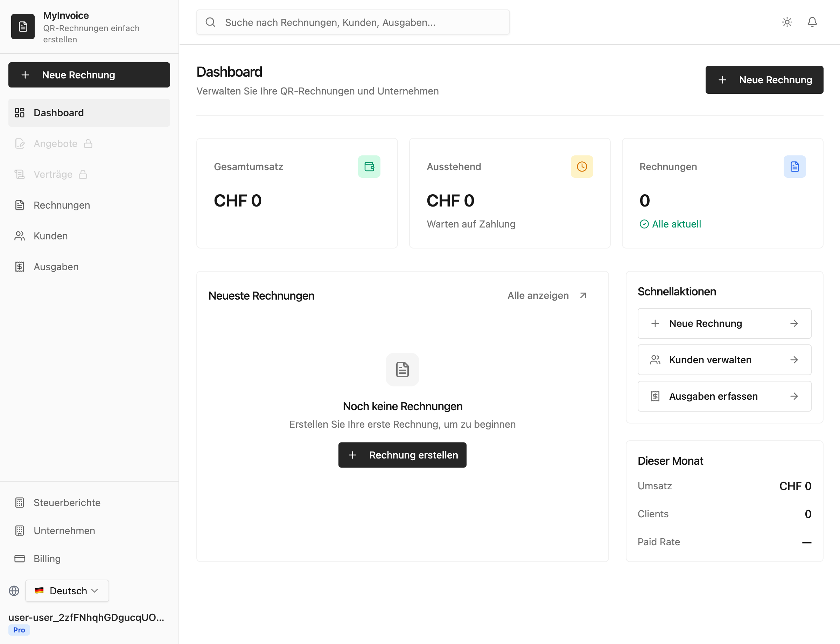Click the Rechnungen document icon in sidebar

click(x=20, y=205)
